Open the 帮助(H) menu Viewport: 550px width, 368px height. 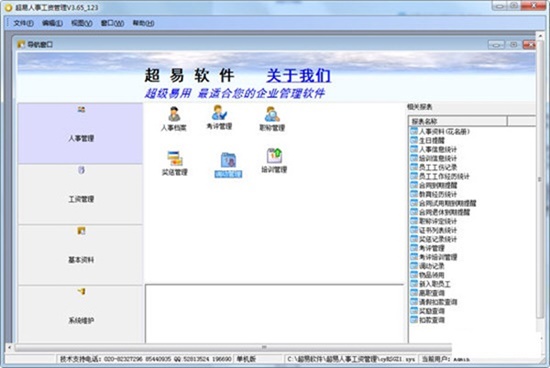143,23
